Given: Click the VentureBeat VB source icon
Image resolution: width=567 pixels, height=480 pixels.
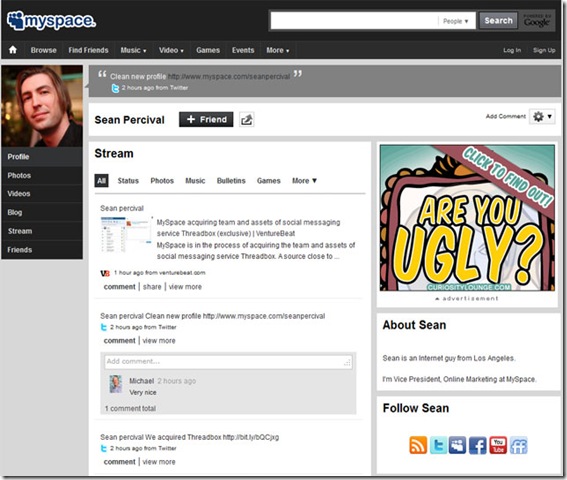Looking at the screenshot, I should click(x=105, y=273).
